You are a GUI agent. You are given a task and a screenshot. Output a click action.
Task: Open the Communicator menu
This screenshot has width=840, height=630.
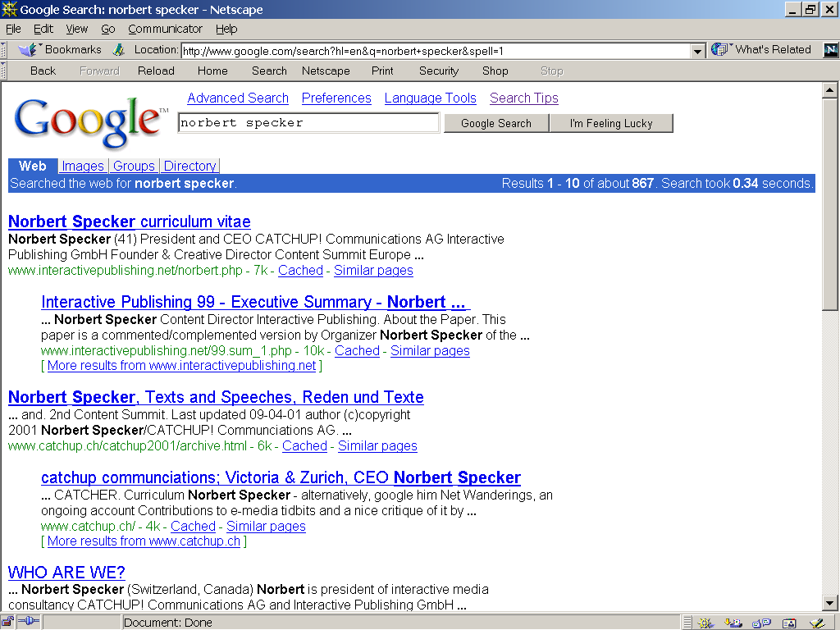[x=165, y=29]
